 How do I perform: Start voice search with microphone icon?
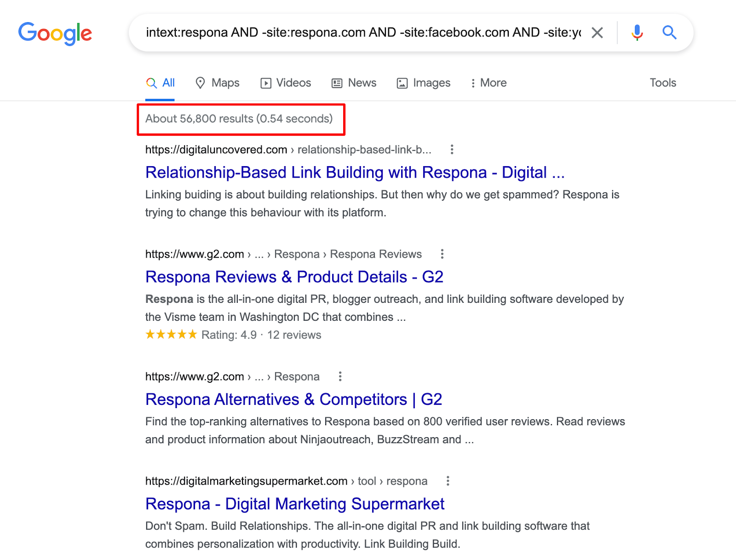(637, 33)
